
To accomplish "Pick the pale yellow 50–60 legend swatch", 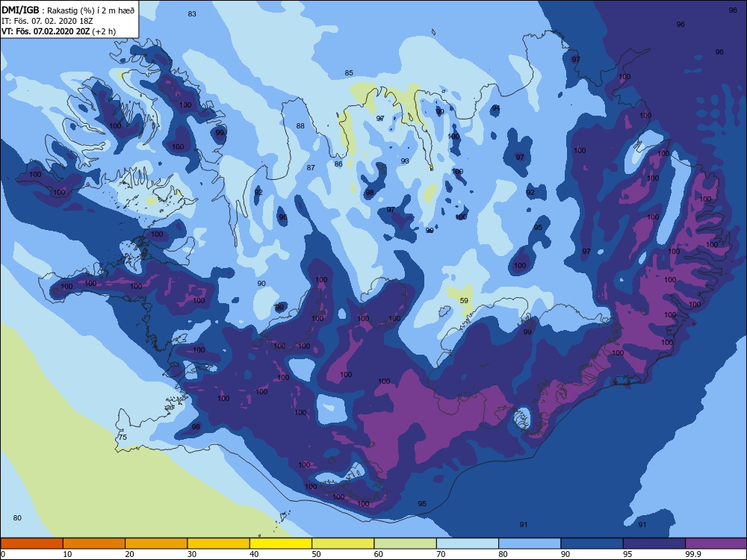I will (x=343, y=544).
